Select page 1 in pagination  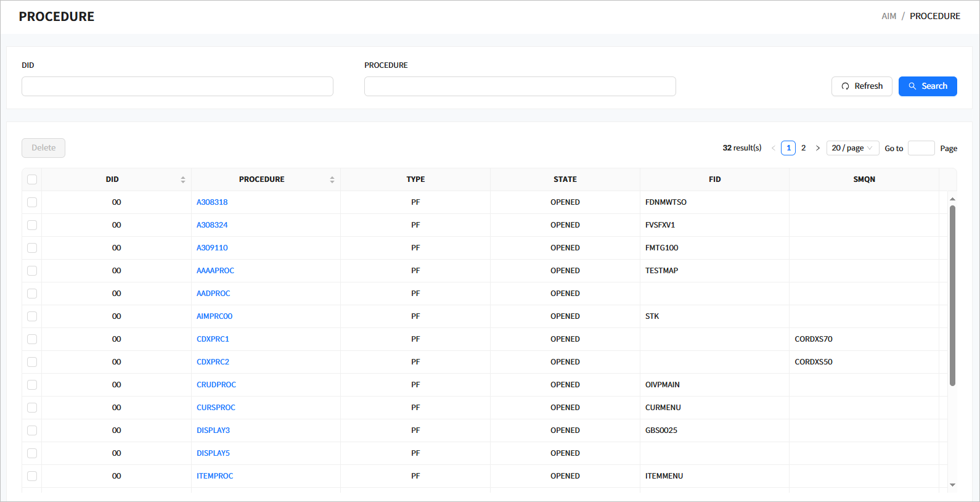click(x=788, y=148)
